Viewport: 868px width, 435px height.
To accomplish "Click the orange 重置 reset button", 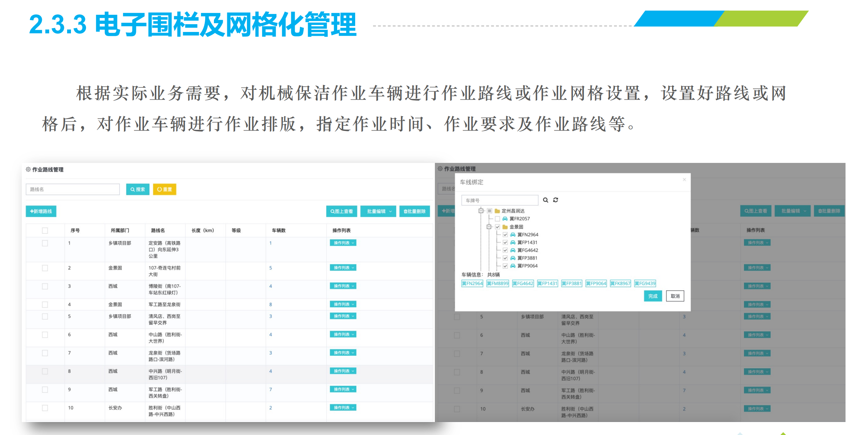I will click(164, 189).
